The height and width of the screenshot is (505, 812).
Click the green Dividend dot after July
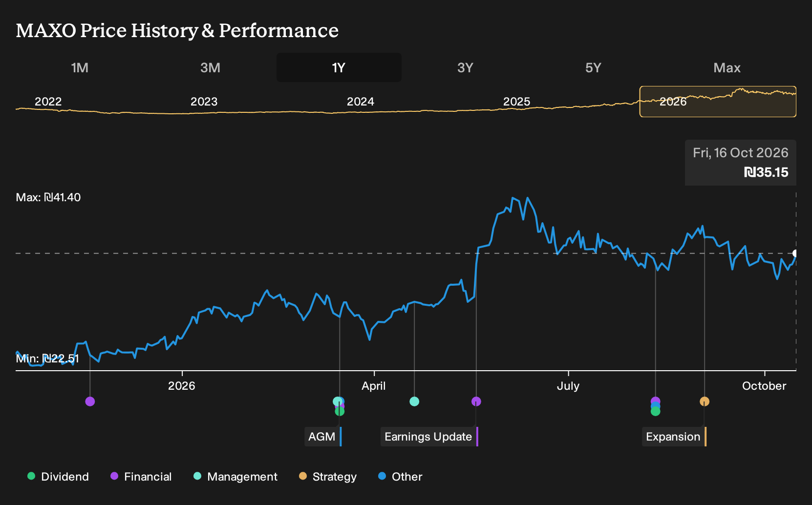click(656, 411)
